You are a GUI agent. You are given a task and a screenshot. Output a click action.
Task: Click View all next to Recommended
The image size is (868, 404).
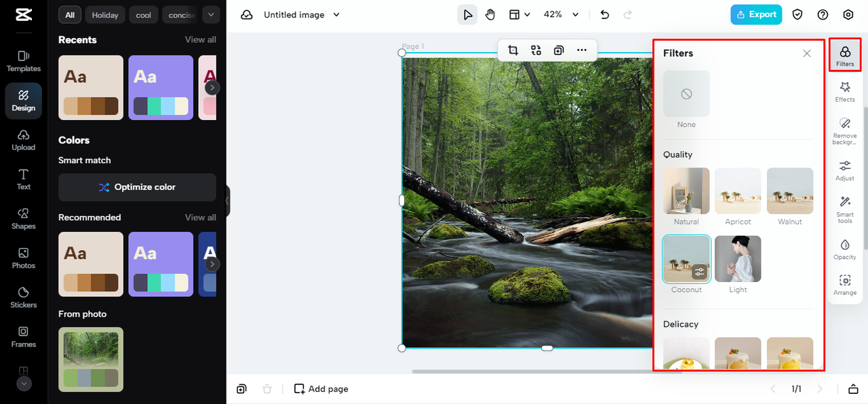(x=201, y=218)
